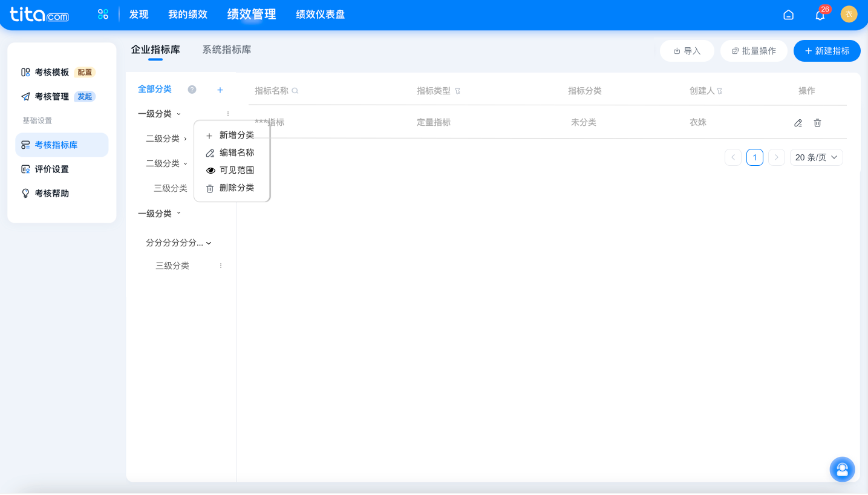Screen dimensions: 868x495
Task: Switch to 企业指标库 tab
Action: click(155, 50)
